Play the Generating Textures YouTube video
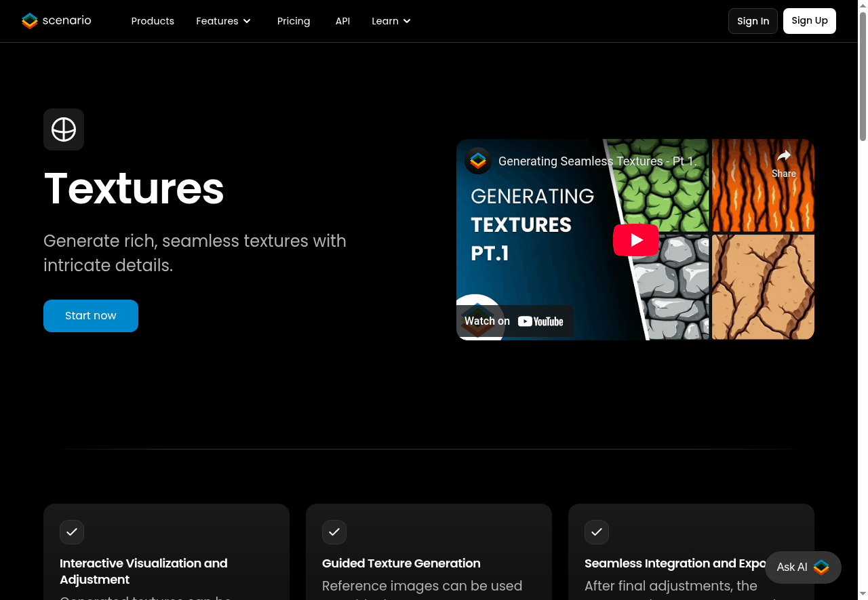This screenshot has width=868, height=600. [635, 240]
